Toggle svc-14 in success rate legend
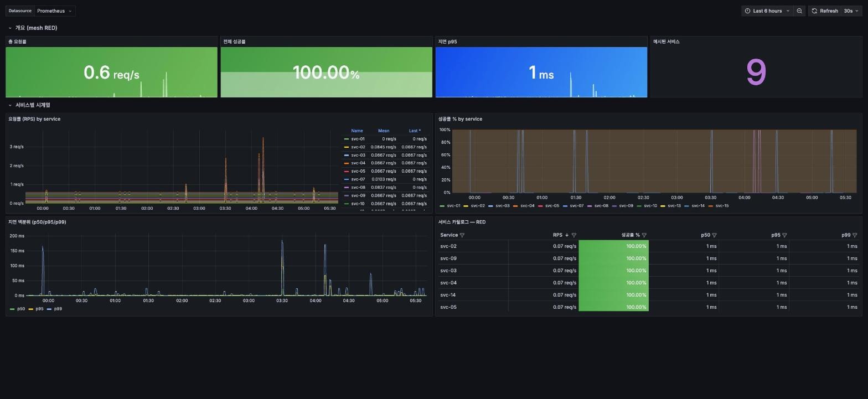Viewport: 868px width, 399px height. click(697, 206)
